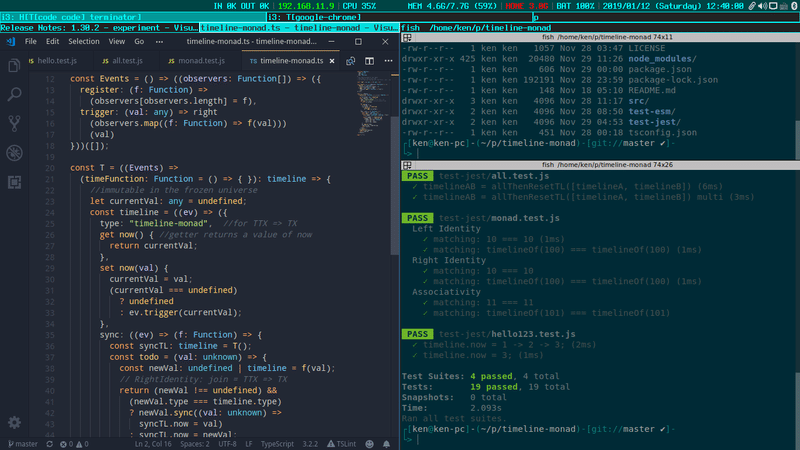Change end of line sequence LF
800x450 pixels.
249,444
